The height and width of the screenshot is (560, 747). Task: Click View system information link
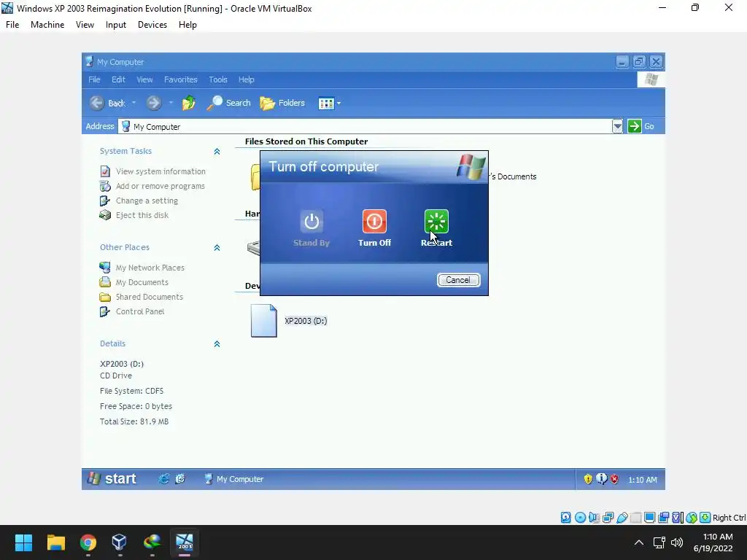(160, 171)
